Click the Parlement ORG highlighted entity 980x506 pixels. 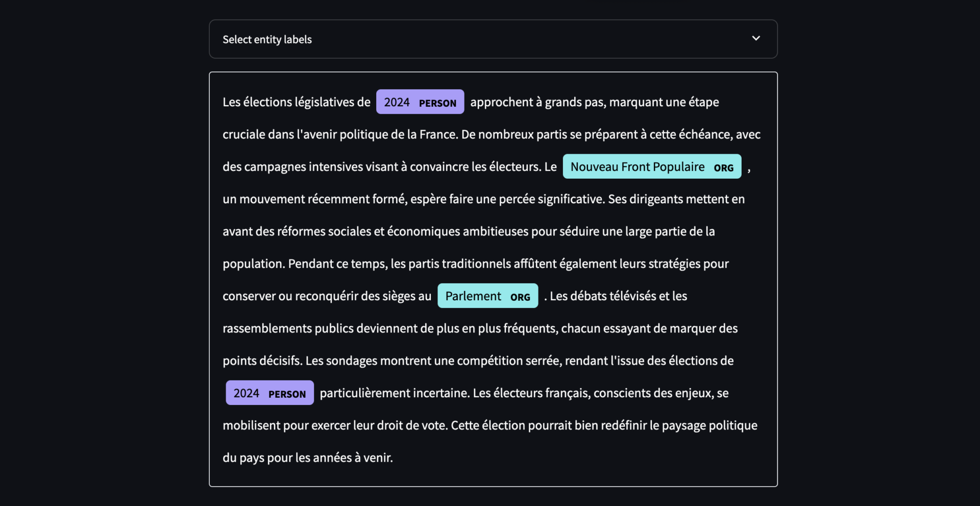point(487,296)
